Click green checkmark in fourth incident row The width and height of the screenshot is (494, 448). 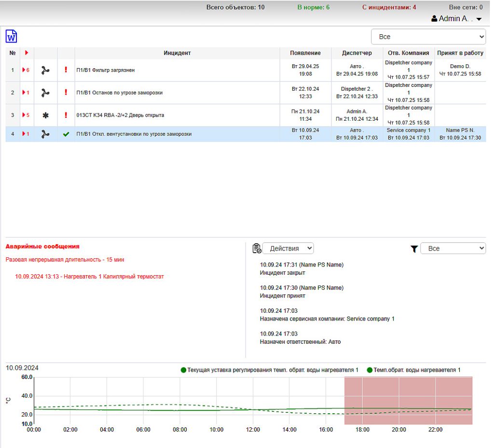(x=66, y=134)
